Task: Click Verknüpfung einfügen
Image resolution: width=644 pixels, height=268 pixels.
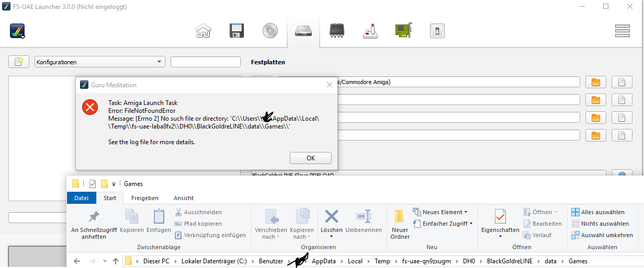Action: [210, 235]
